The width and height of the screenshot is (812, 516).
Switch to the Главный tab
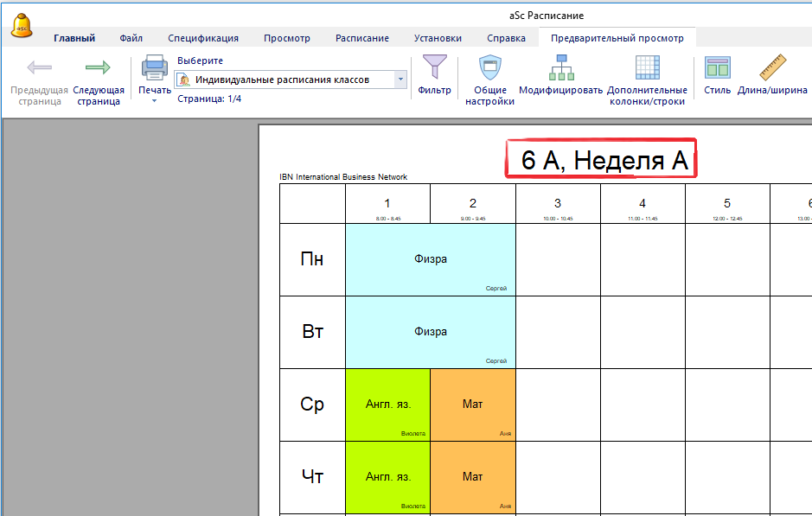pyautogui.click(x=74, y=38)
